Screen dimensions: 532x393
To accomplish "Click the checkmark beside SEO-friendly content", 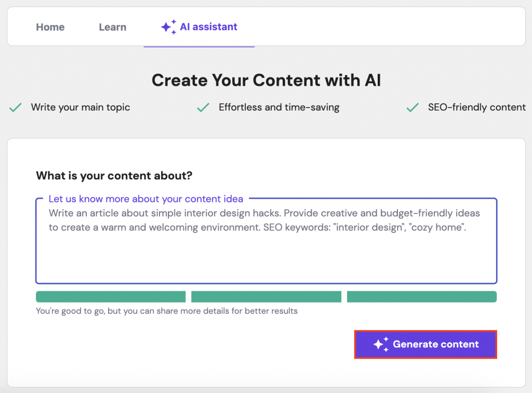I will tap(413, 107).
